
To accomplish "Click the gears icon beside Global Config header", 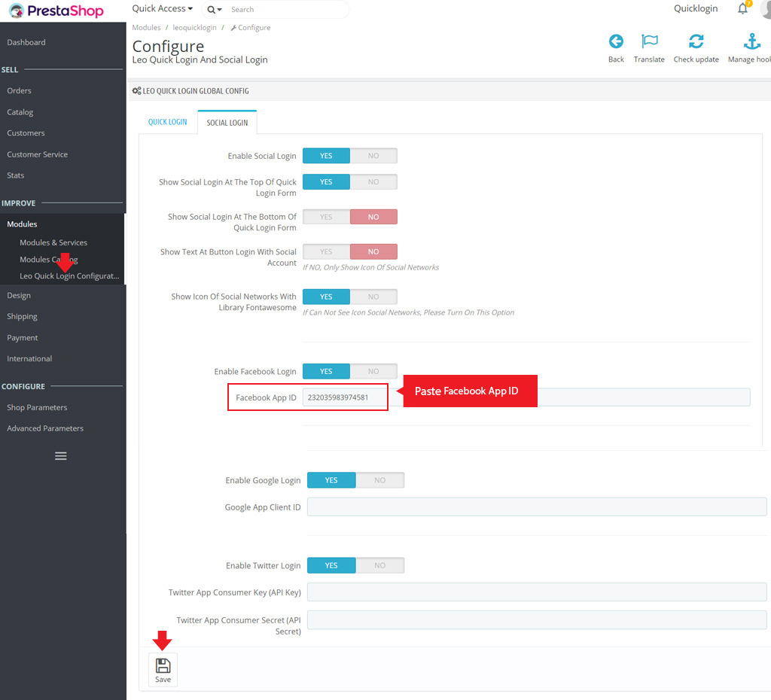I will point(137,91).
